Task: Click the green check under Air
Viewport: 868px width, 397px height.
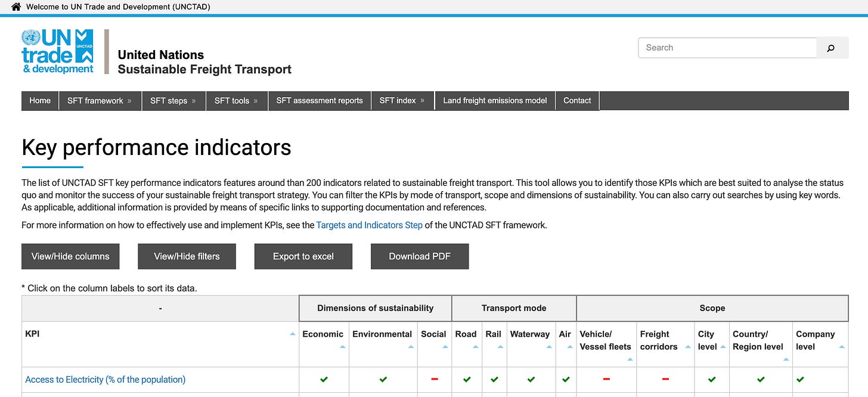Action: pyautogui.click(x=566, y=379)
